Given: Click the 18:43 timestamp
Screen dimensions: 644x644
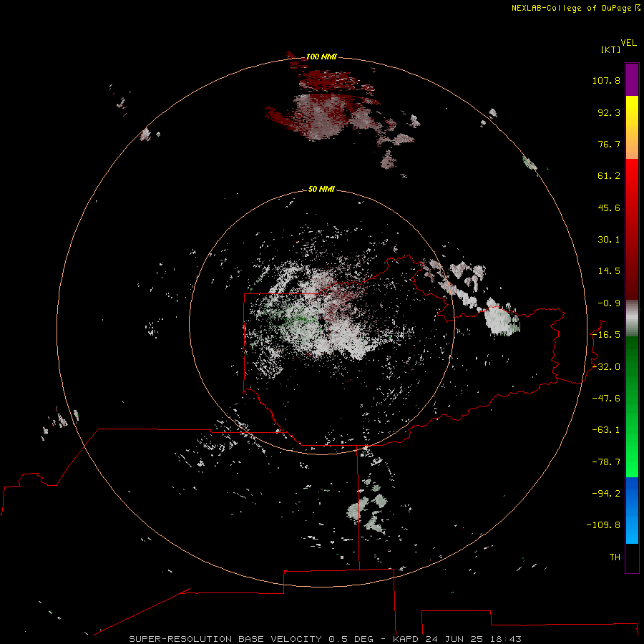Looking at the screenshot, I should pyautogui.click(x=506, y=639).
